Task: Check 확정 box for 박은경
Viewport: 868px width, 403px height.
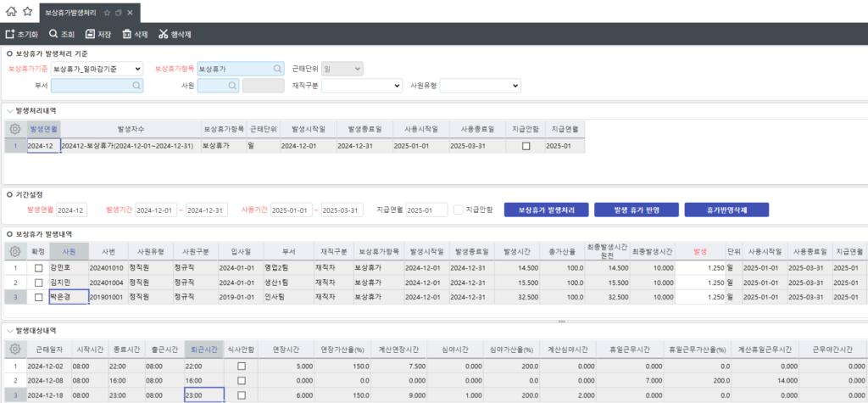Action: click(x=38, y=297)
